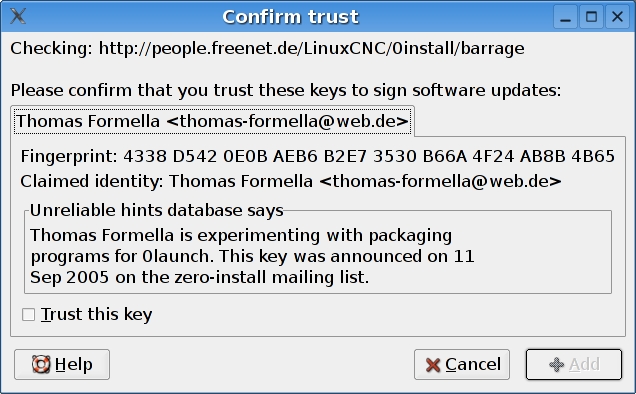The height and width of the screenshot is (394, 636).
Task: Click the Fingerprint value line
Action: click(x=318, y=156)
